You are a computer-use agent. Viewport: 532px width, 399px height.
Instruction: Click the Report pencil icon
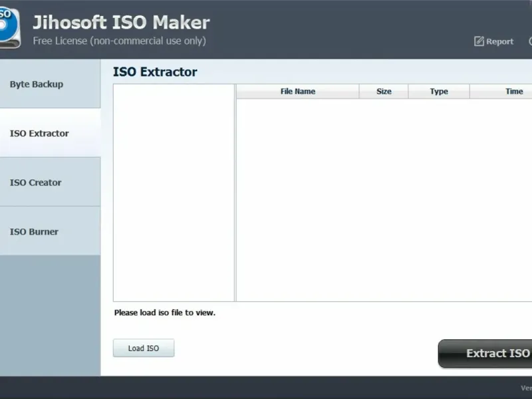(479, 41)
